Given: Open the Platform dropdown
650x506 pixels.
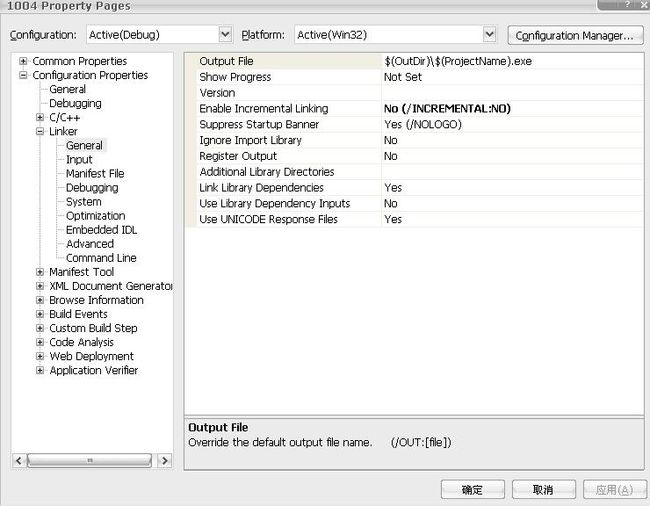Looking at the screenshot, I should pyautogui.click(x=490, y=35).
